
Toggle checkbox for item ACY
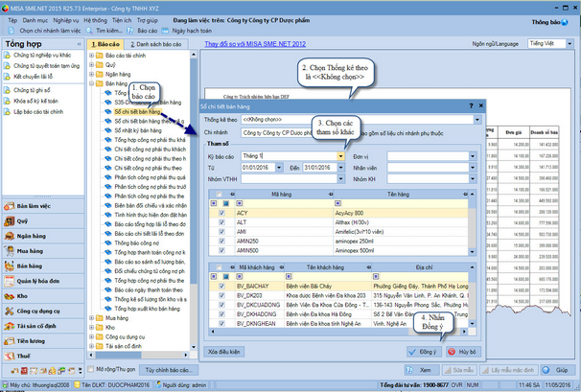221,213
